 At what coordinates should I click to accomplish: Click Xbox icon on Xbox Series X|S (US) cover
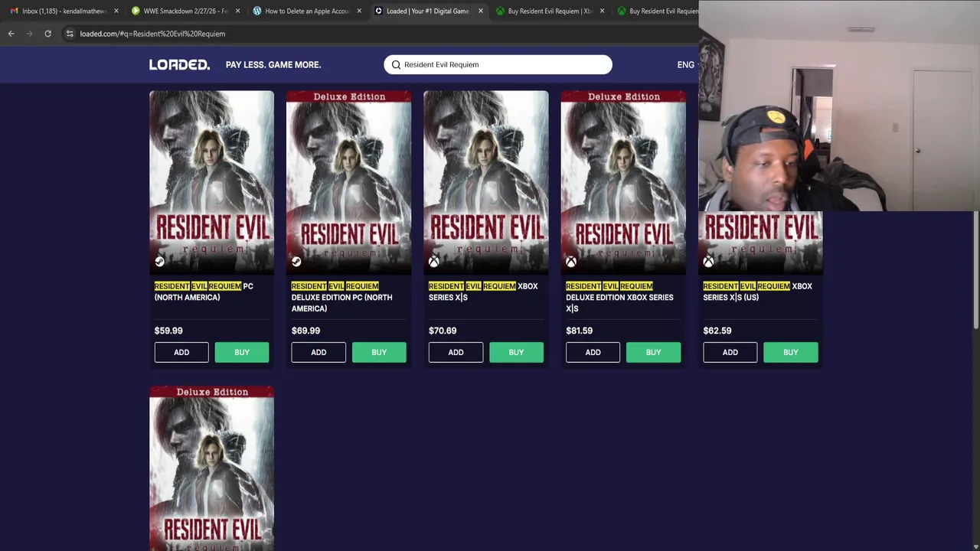click(x=708, y=262)
